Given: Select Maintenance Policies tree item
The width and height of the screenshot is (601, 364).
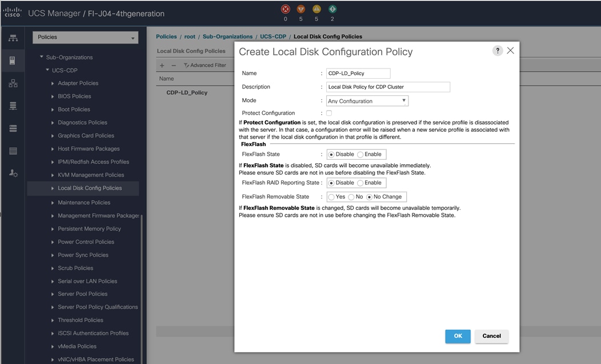Looking at the screenshot, I should (x=84, y=203).
